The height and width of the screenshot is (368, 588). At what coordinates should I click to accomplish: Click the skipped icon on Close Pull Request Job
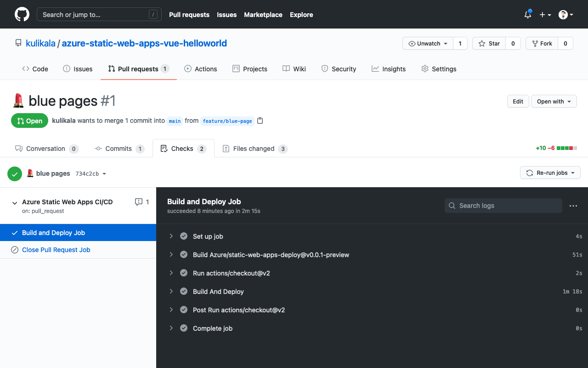[x=15, y=250]
